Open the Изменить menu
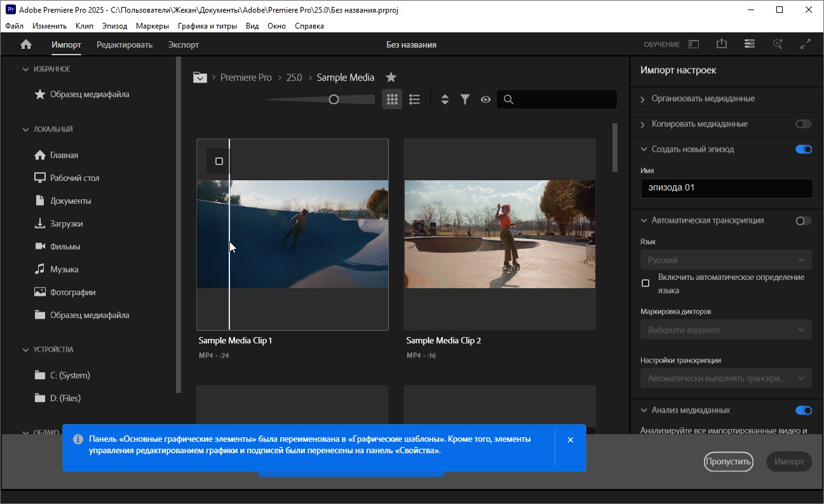Viewport: 824px width, 504px height. point(50,26)
